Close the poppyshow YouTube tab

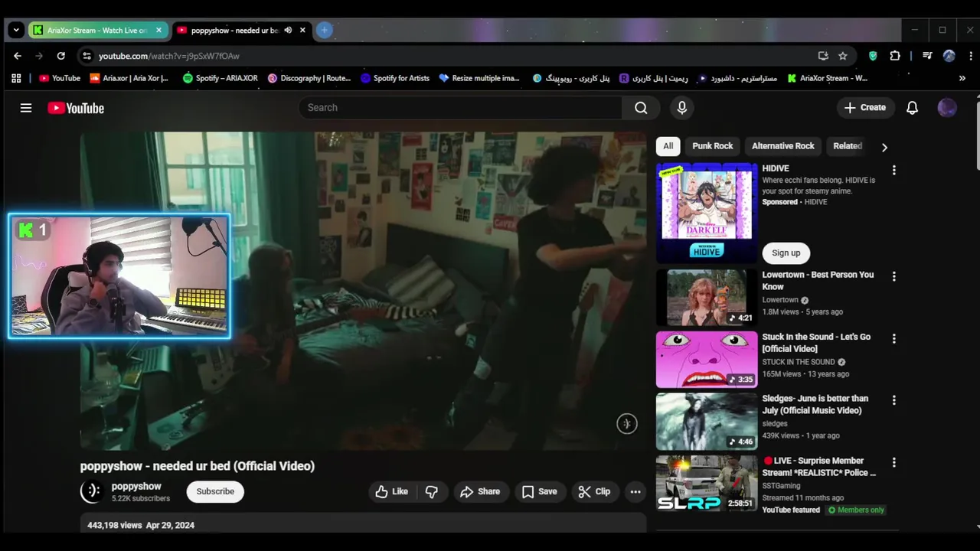tap(302, 31)
